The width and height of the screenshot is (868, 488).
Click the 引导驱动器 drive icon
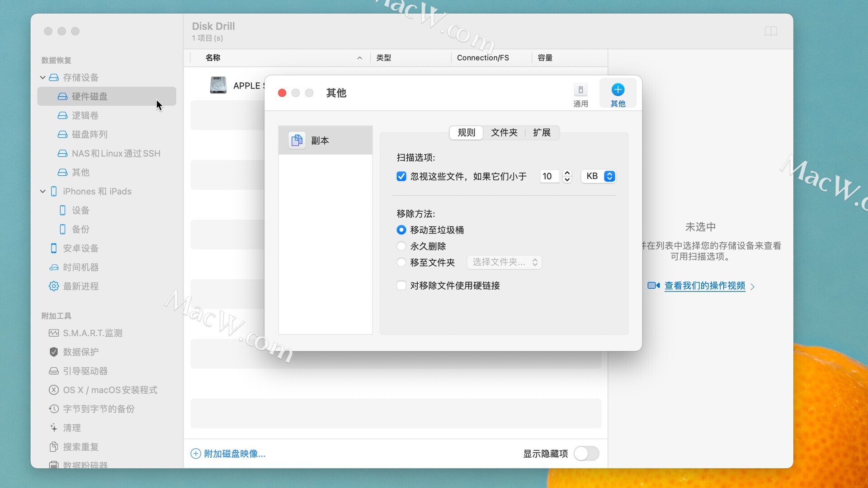(x=53, y=371)
